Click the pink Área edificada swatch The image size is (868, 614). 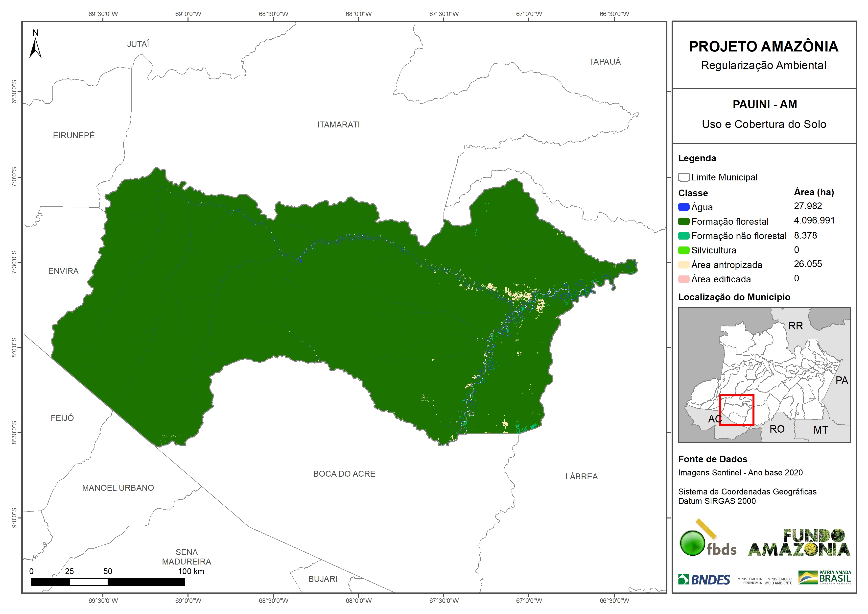pyautogui.click(x=683, y=279)
